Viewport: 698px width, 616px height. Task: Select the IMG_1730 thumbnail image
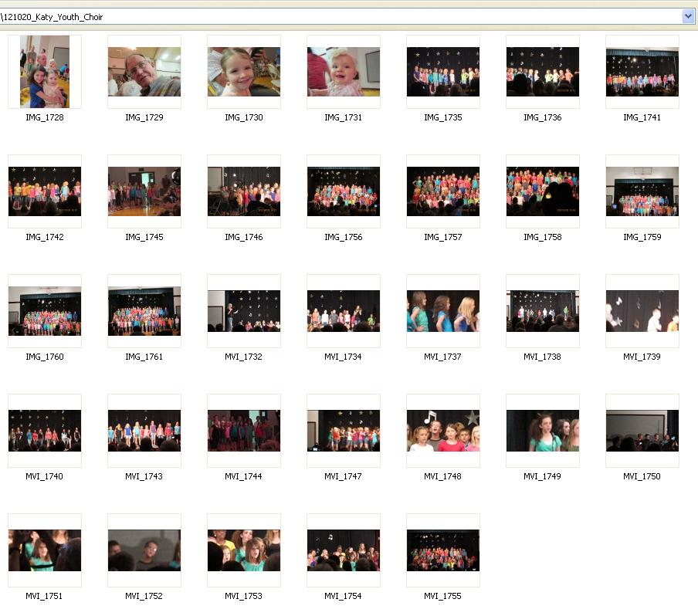[244, 72]
